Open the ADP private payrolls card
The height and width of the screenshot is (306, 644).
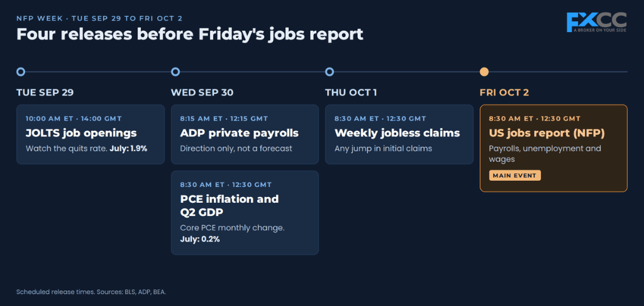(245, 135)
